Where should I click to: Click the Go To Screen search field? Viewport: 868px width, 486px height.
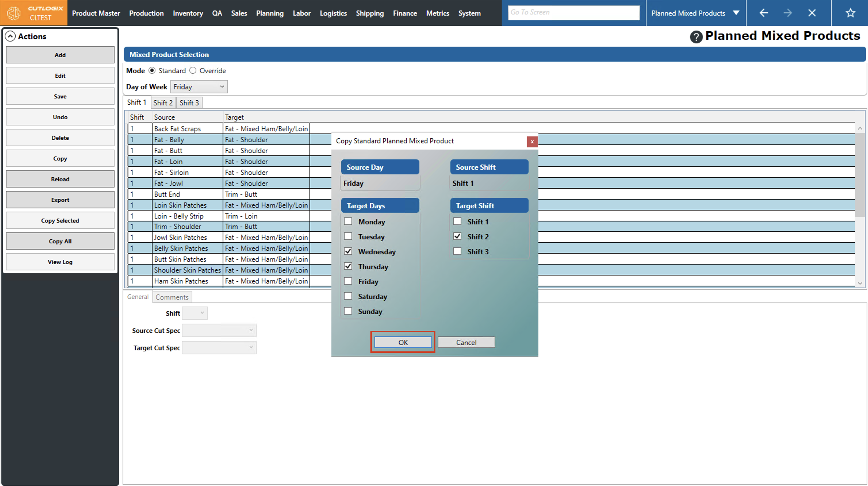point(573,12)
